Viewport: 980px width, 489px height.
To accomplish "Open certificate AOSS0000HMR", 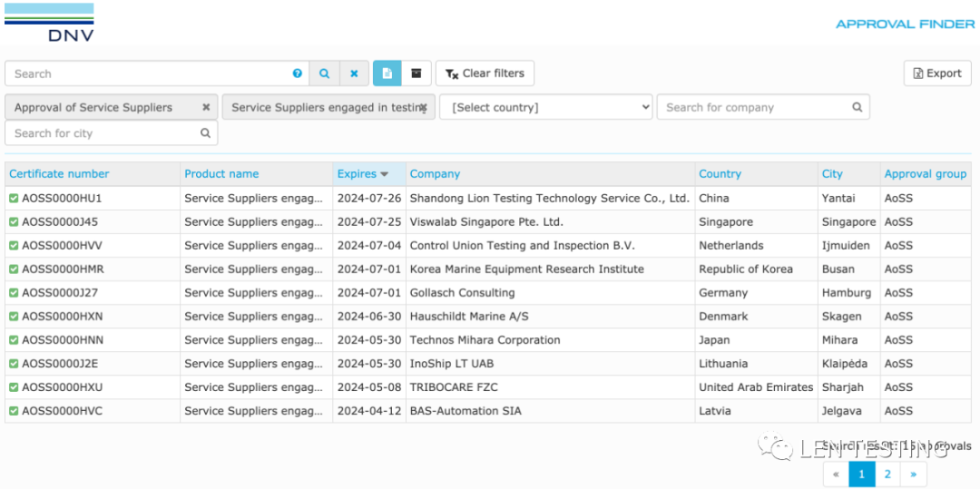I will [x=63, y=269].
